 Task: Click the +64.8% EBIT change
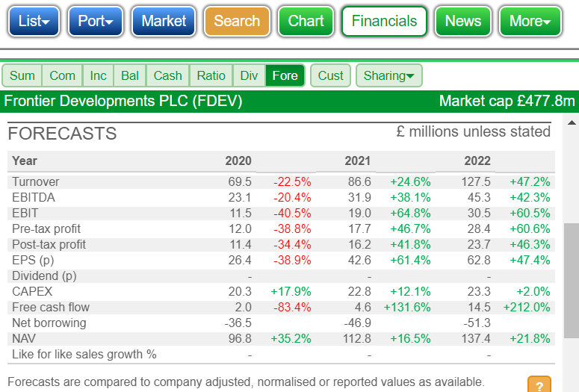pyautogui.click(x=410, y=214)
